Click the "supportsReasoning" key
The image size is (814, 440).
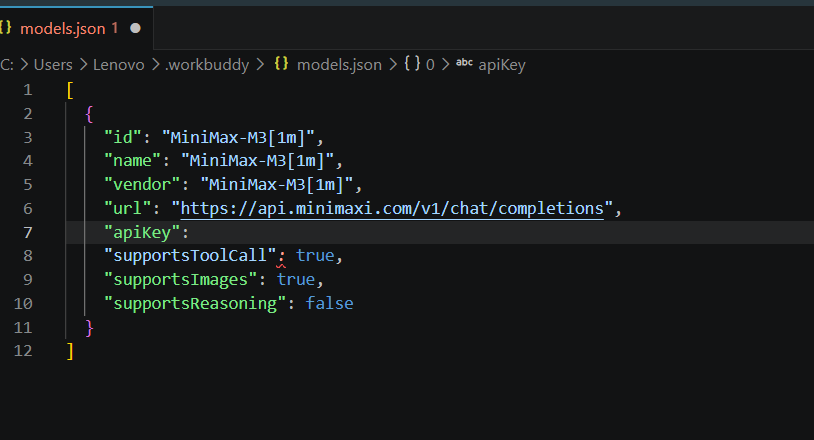tap(195, 304)
